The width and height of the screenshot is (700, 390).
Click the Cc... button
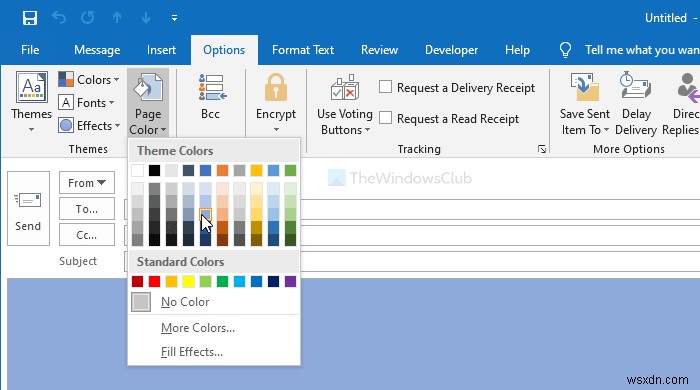click(87, 235)
